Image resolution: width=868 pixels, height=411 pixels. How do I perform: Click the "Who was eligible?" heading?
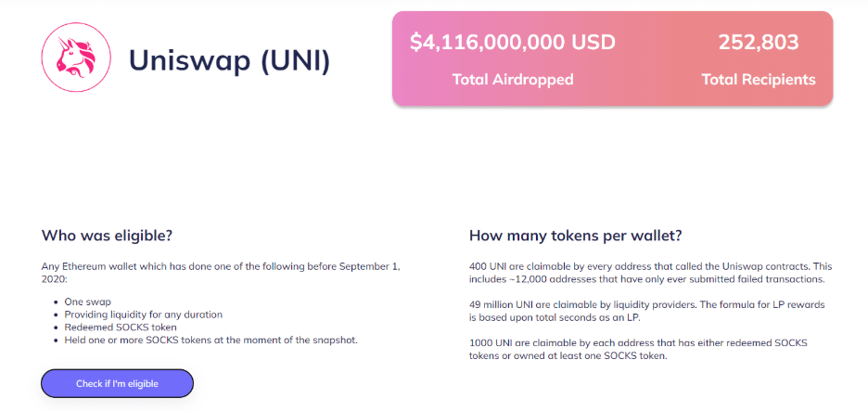107,236
